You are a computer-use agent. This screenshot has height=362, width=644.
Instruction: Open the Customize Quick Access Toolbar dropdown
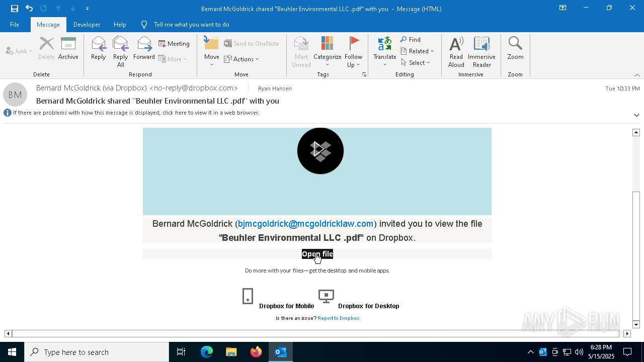pyautogui.click(x=88, y=9)
